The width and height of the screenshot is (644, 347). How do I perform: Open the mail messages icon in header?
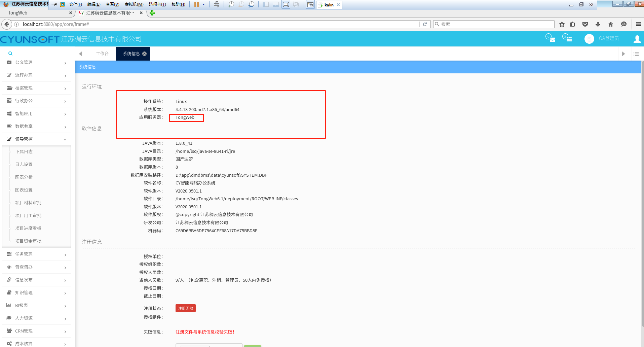coord(550,38)
